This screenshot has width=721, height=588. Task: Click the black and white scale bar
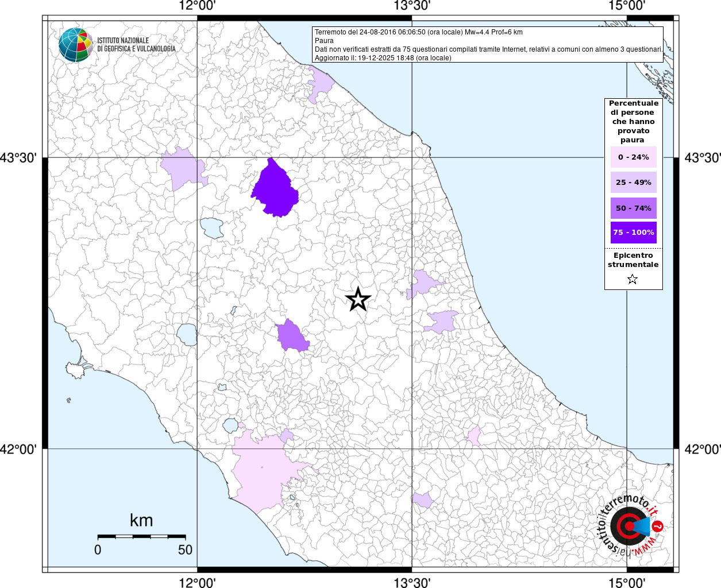(142, 536)
